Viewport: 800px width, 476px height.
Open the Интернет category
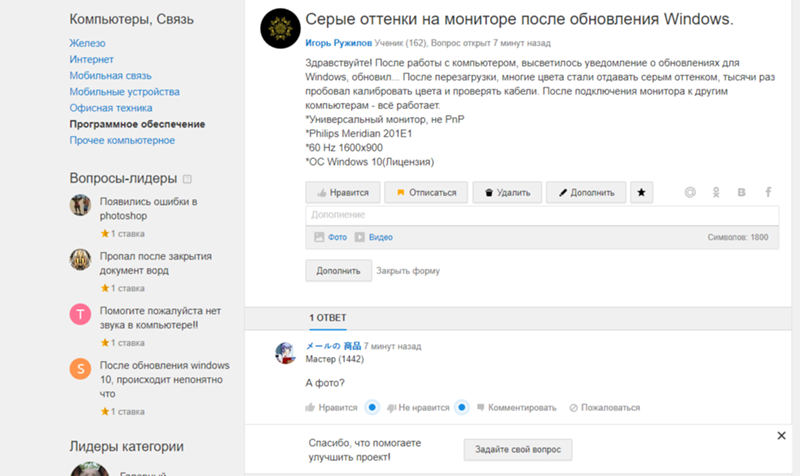(x=91, y=60)
